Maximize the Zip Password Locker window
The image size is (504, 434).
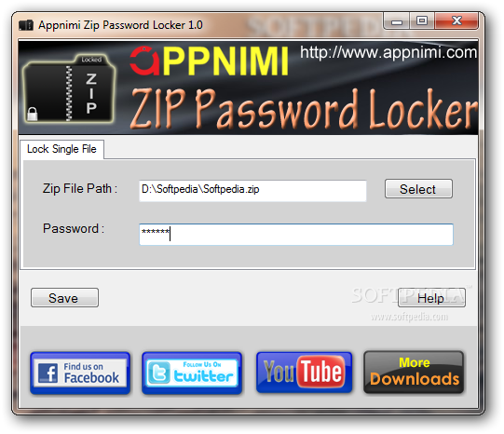click(422, 21)
